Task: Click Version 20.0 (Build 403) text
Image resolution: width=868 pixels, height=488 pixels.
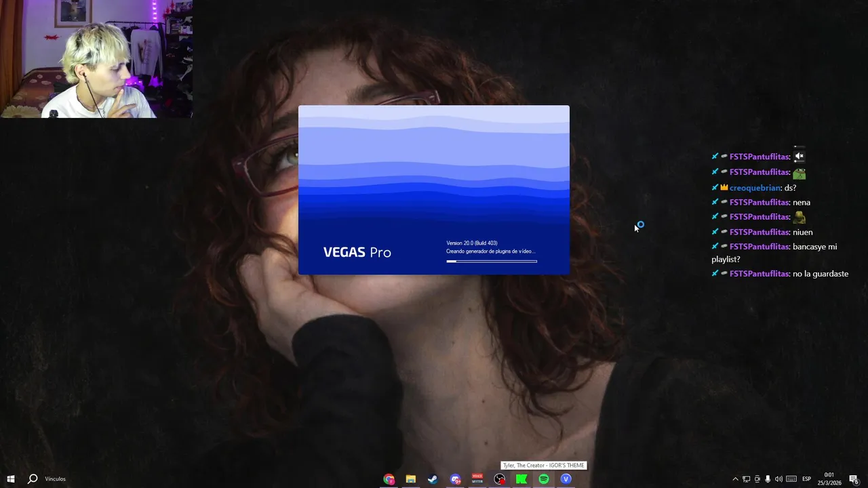Action: click(472, 243)
